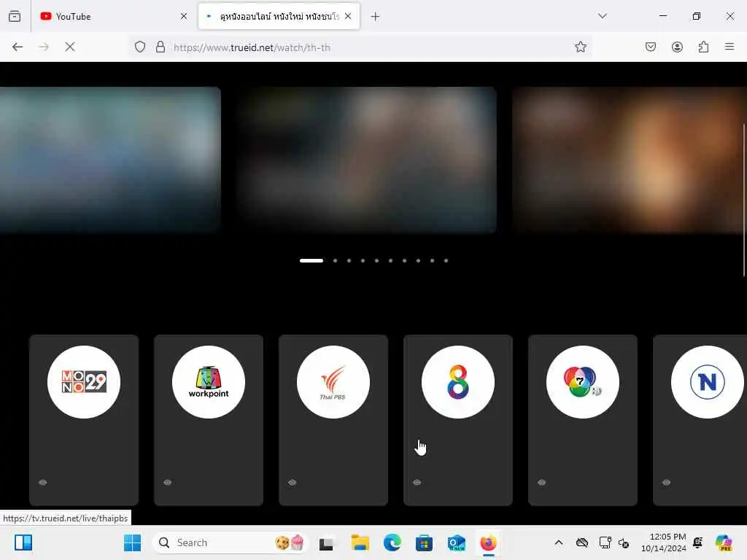Save page to Pocket

point(651,47)
